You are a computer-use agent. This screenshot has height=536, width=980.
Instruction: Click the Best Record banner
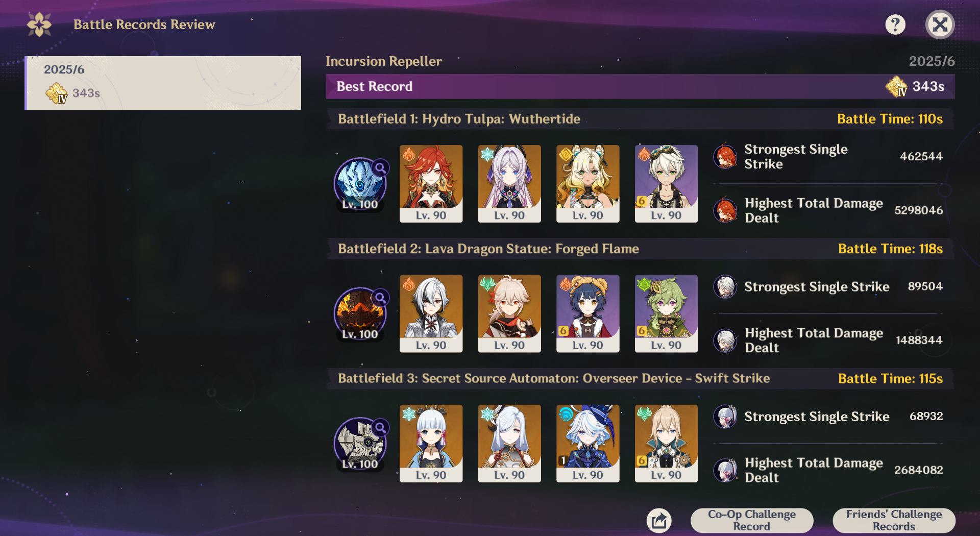coord(641,86)
